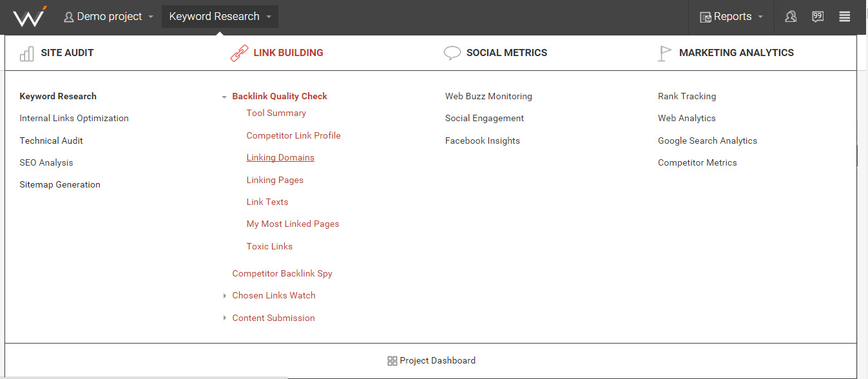The width and height of the screenshot is (868, 379).
Task: Open Competitor Backlink Spy link
Action: click(282, 273)
